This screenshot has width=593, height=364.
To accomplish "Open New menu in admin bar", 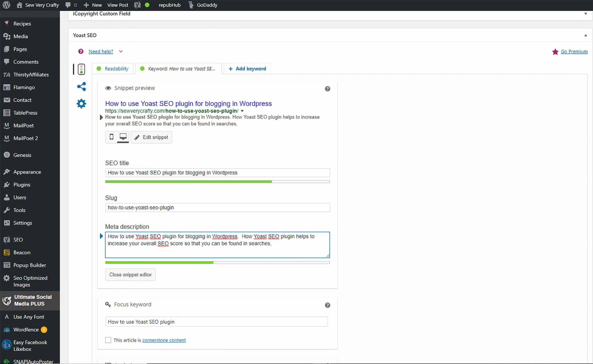I will (93, 5).
